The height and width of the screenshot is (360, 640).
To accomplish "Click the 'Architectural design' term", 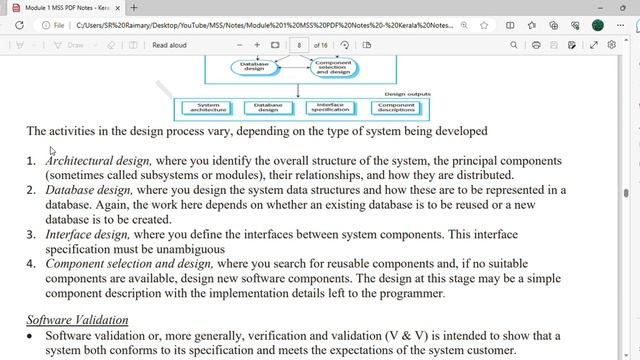I will (98, 161).
